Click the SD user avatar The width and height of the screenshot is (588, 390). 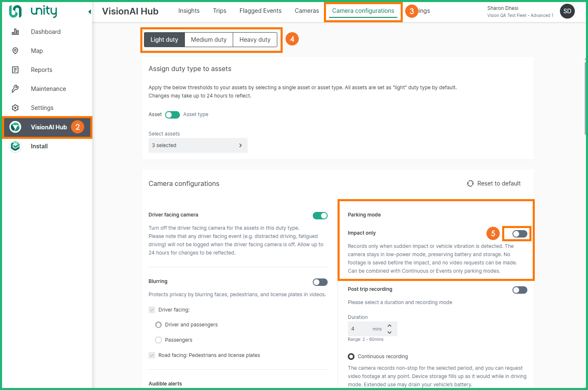(x=567, y=11)
